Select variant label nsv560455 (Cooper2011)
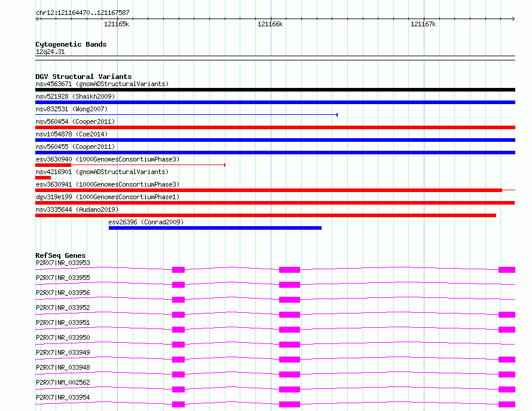This screenshot has width=532, height=411. click(x=75, y=147)
